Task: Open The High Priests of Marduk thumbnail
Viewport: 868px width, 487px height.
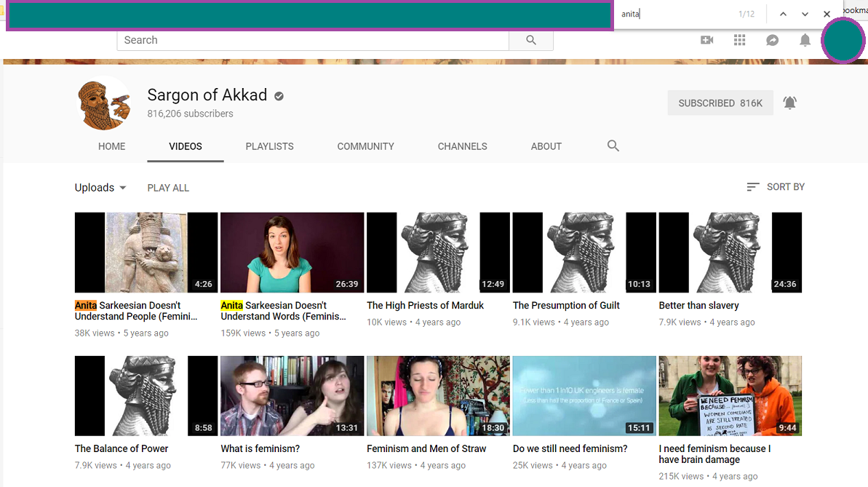Action: click(x=439, y=252)
